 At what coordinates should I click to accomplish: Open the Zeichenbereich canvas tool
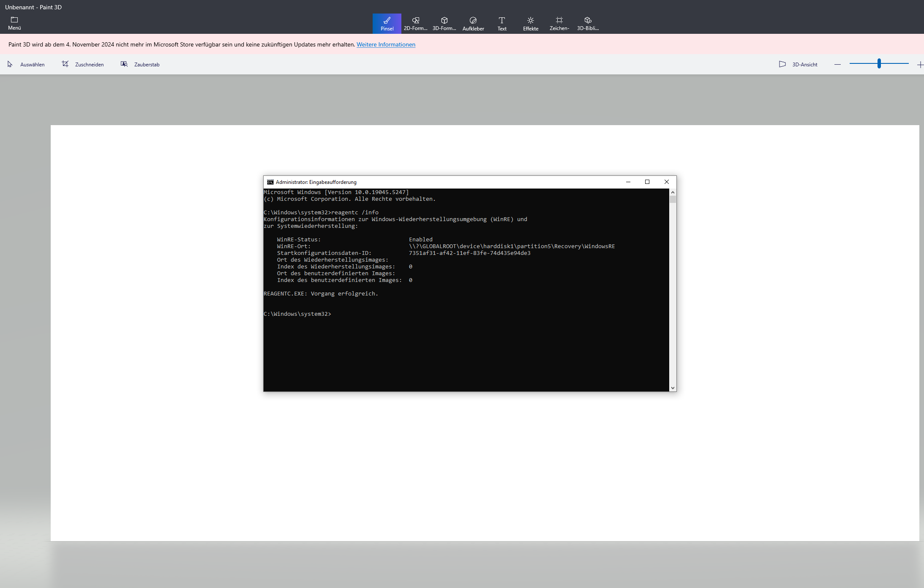(559, 23)
